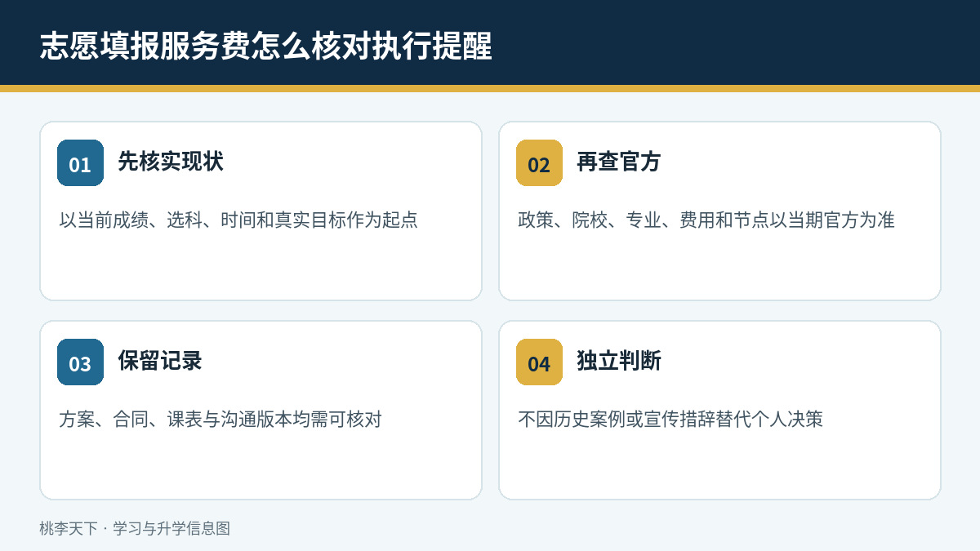The height and width of the screenshot is (551, 980).
Task: Click the 04 number badge
Action: coord(539,362)
